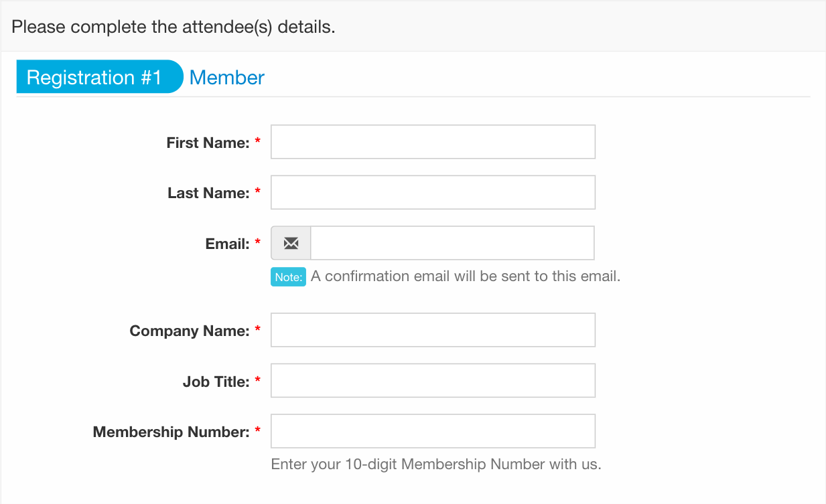The image size is (826, 504).
Task: Click the red asterisk beside Membership Number
Action: pos(258,432)
